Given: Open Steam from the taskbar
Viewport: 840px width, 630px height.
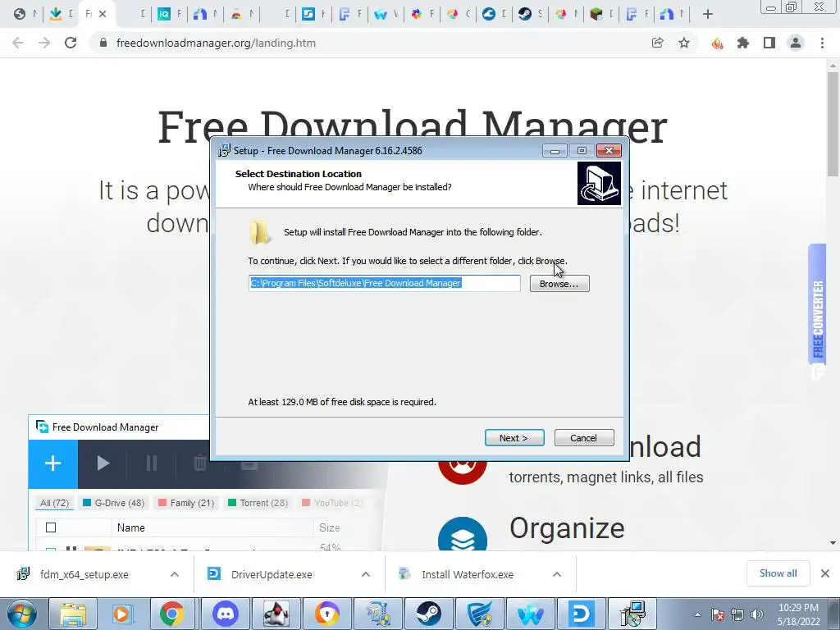Looking at the screenshot, I should 428,614.
